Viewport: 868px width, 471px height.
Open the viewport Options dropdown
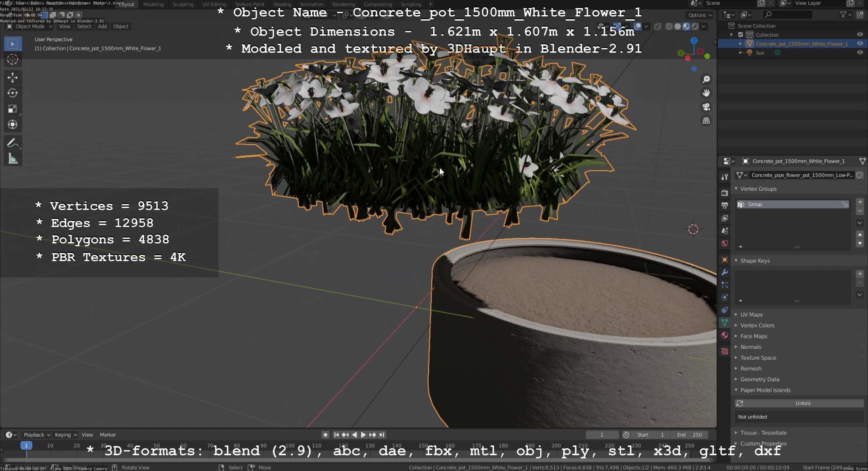click(x=700, y=15)
